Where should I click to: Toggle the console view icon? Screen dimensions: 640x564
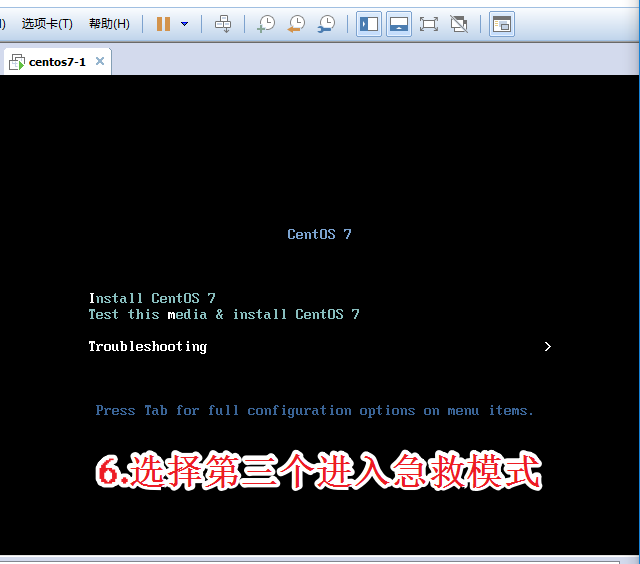click(x=502, y=24)
